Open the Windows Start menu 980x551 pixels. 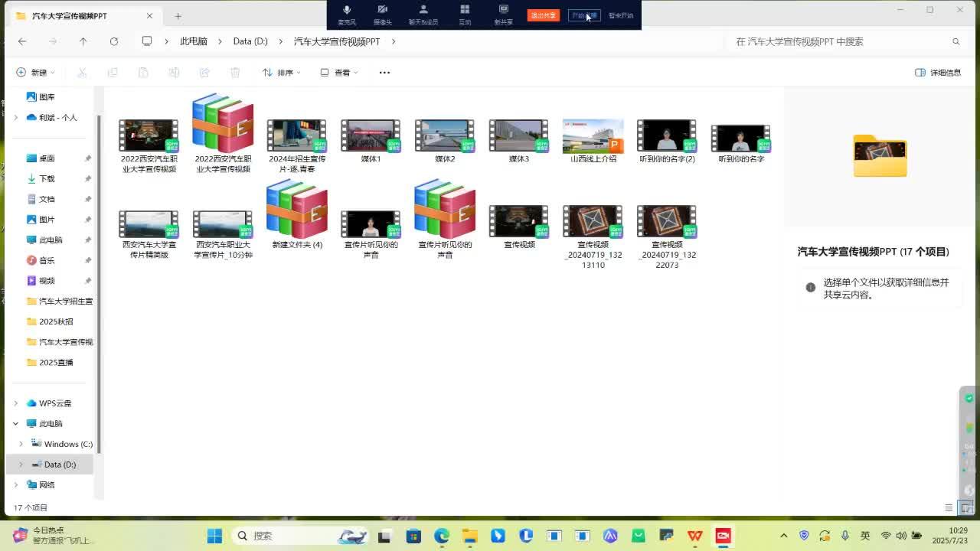pos(214,536)
